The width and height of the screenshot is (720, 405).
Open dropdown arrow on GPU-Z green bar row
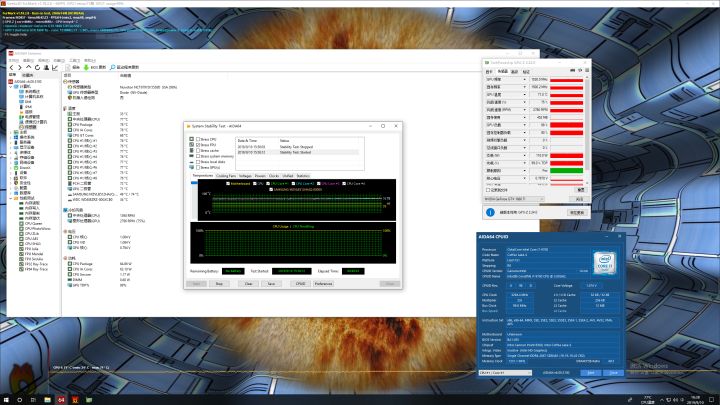pos(524,170)
